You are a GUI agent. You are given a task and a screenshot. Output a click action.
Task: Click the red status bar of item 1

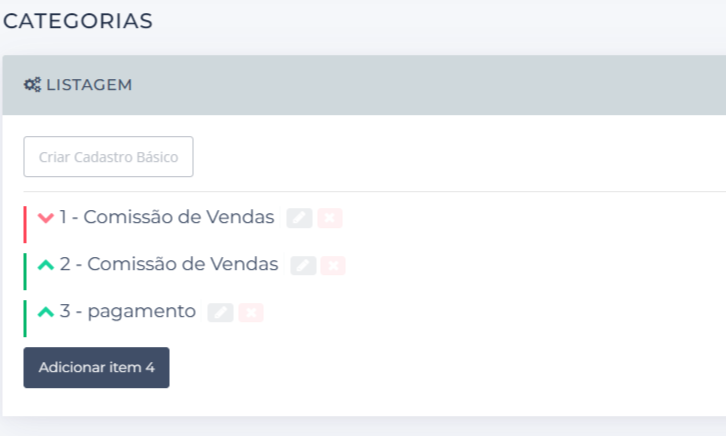[25, 224]
